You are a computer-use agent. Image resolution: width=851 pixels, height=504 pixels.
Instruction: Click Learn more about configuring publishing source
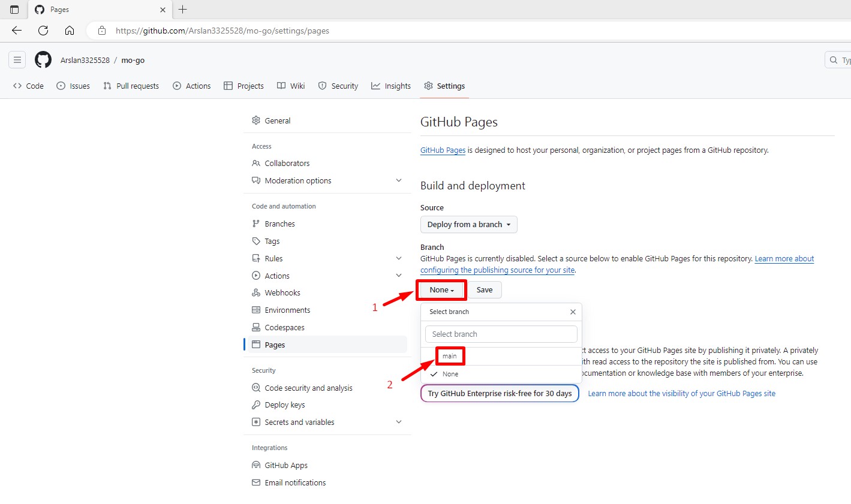[x=784, y=259]
